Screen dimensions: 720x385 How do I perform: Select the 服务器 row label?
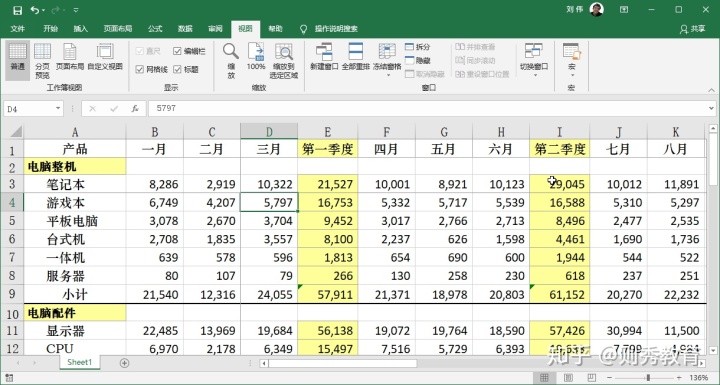75,276
